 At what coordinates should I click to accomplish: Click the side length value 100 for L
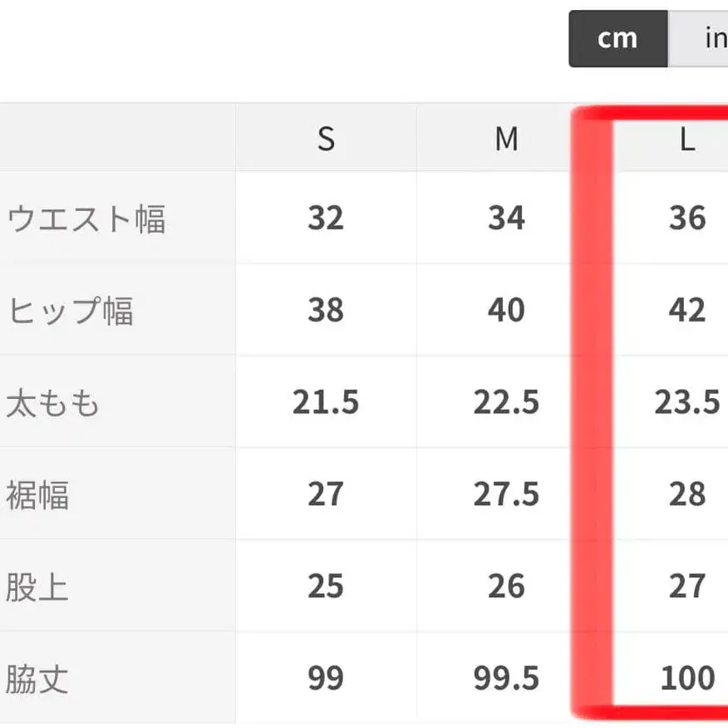(687, 679)
